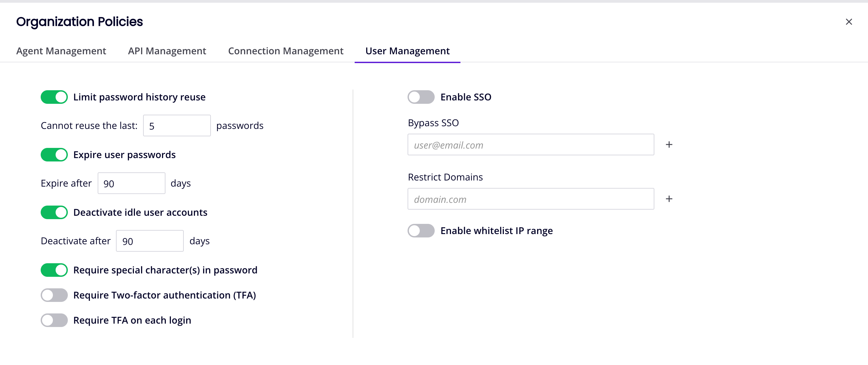
Task: Click the 'Expire after' label
Action: coord(66,183)
